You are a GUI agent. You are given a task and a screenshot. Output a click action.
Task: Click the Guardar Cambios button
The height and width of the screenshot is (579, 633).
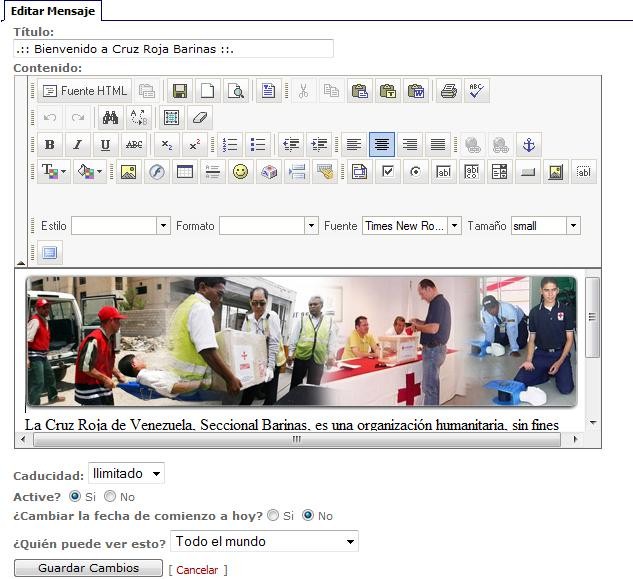point(86,568)
